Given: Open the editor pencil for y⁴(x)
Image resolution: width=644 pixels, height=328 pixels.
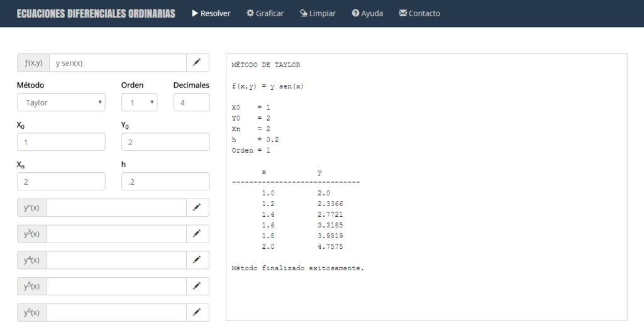Looking at the screenshot, I should 197,260.
